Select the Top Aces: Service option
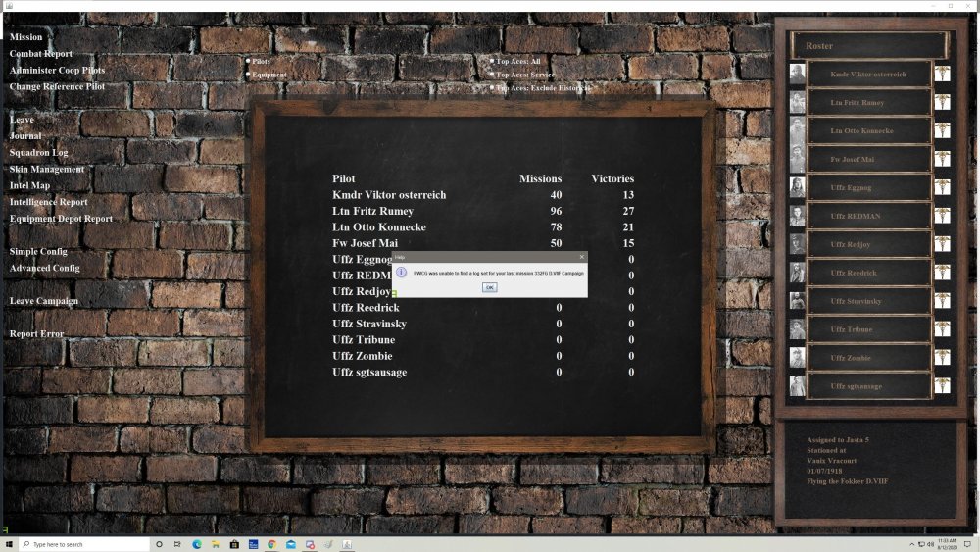 coord(492,75)
